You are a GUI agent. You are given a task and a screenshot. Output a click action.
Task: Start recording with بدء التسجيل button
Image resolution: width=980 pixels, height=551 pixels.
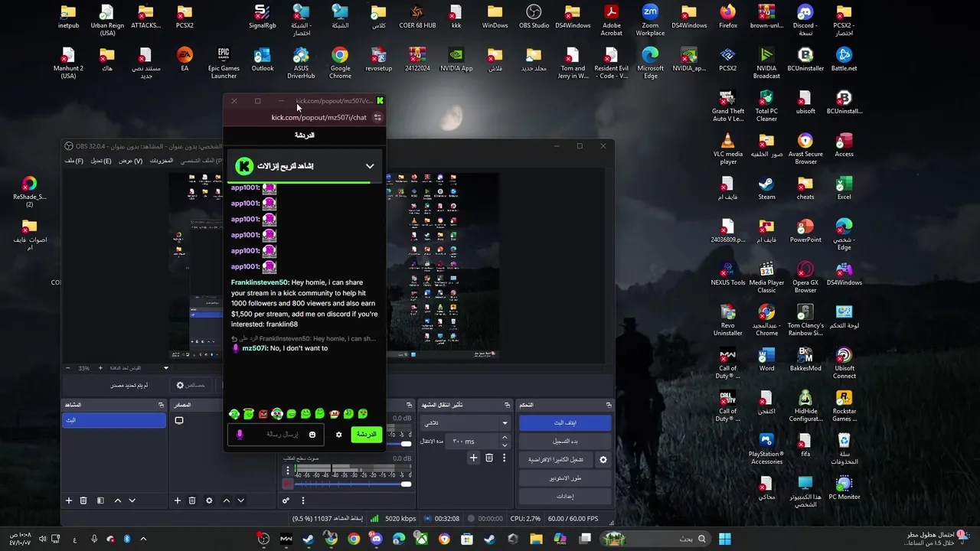565,441
